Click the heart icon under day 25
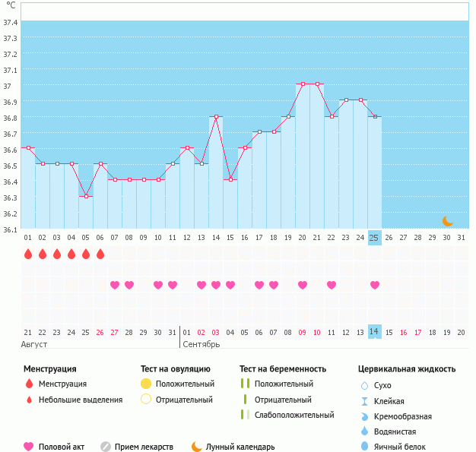 click(x=374, y=285)
